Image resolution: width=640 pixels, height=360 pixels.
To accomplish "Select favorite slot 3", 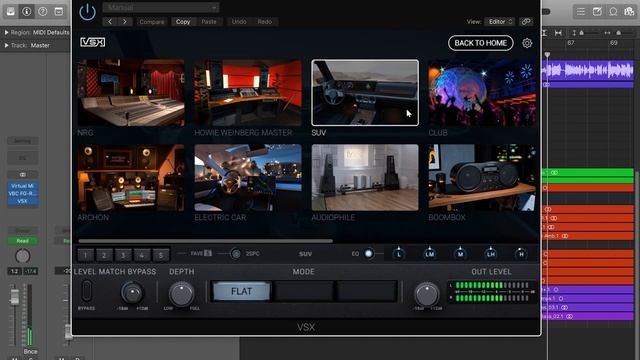I will click(x=123, y=255).
